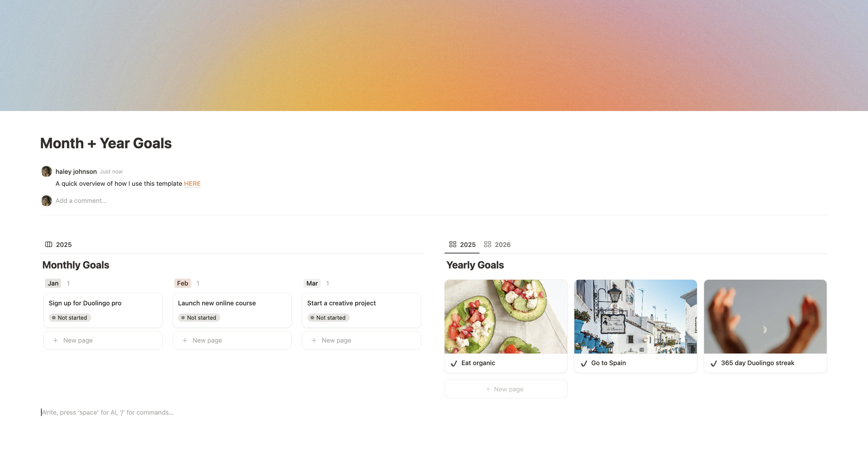Viewport: 868px width, 472px height.
Task: Click the checkmark icon on Go to Spain
Action: coord(584,363)
